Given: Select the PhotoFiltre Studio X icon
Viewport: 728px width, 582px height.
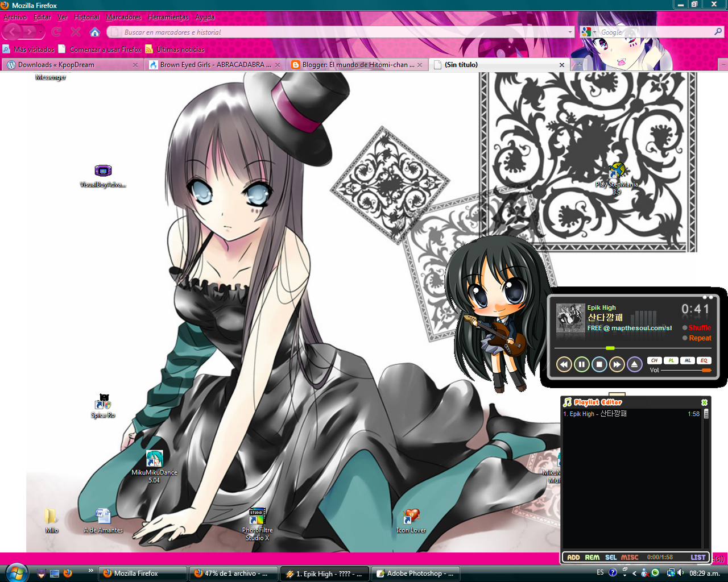Looking at the screenshot, I should (257, 524).
